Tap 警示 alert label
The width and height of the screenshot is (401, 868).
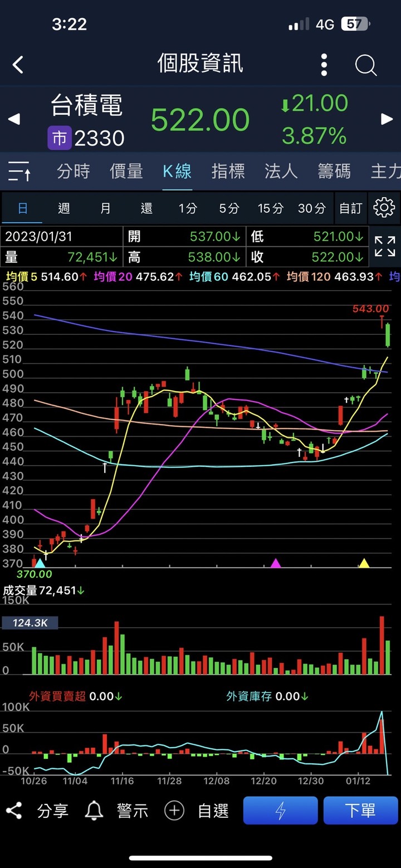133,811
